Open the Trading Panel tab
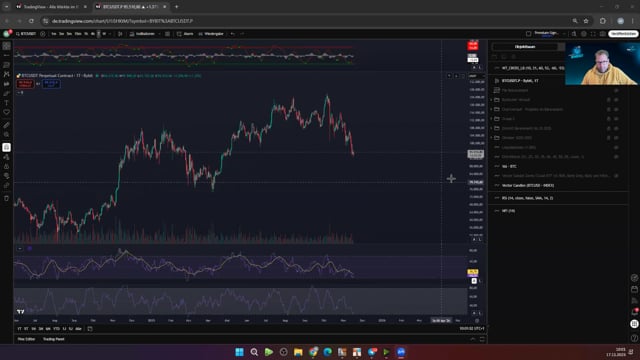 pyautogui.click(x=53, y=339)
